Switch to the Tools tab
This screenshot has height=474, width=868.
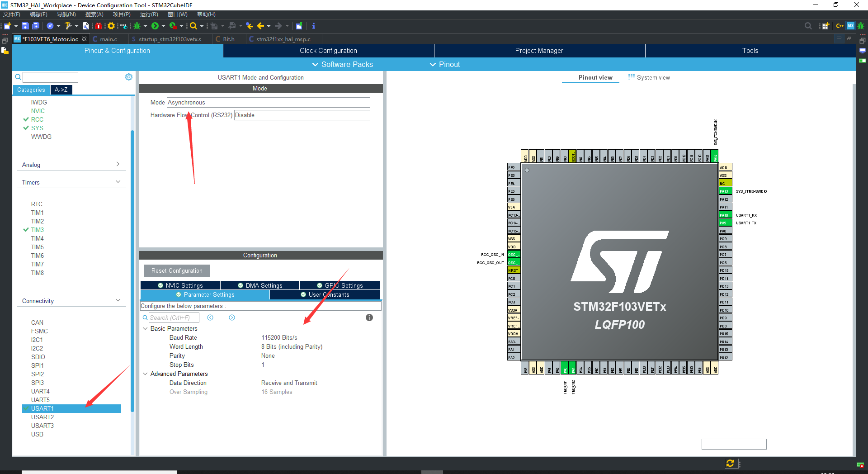750,51
